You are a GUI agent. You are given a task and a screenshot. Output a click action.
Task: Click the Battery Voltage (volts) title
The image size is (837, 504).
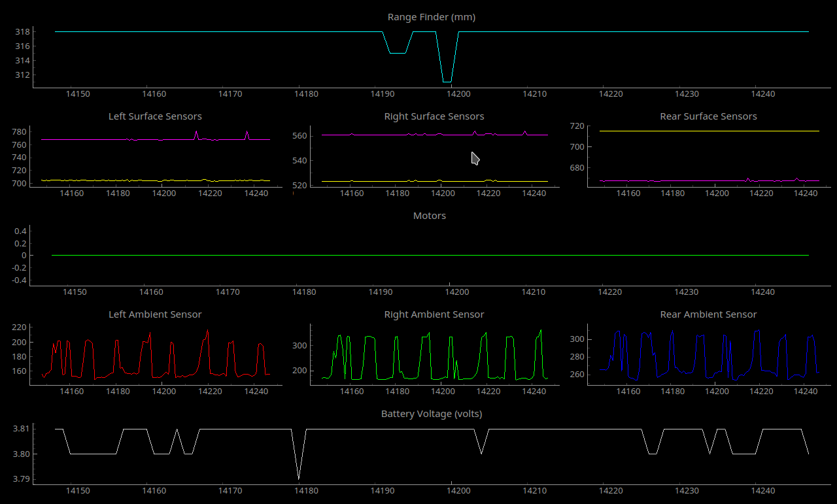[x=432, y=414]
